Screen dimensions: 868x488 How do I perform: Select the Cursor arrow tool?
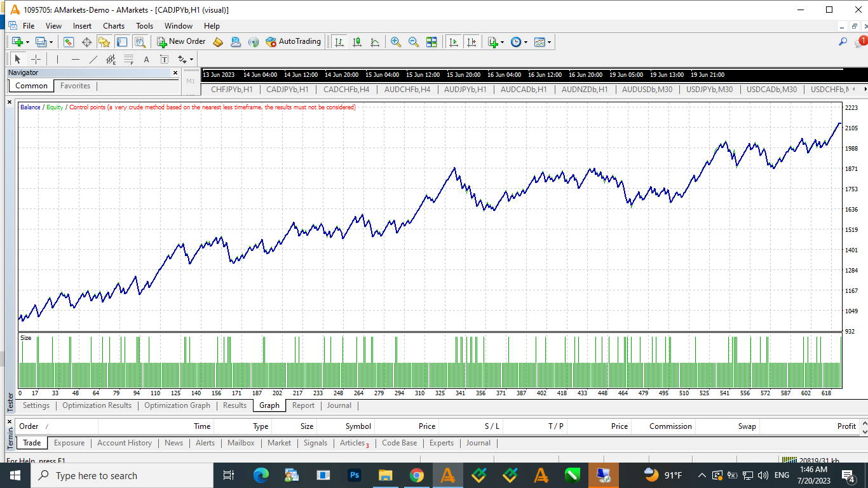click(18, 59)
